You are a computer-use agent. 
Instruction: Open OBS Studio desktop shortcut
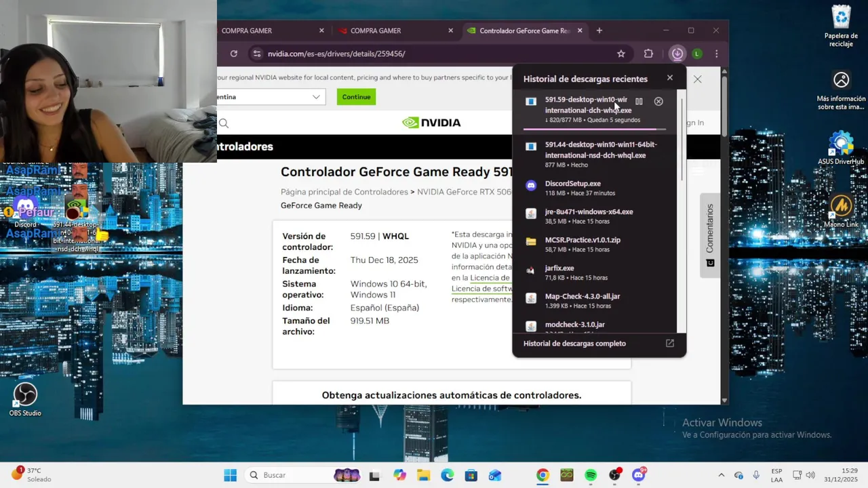25,399
